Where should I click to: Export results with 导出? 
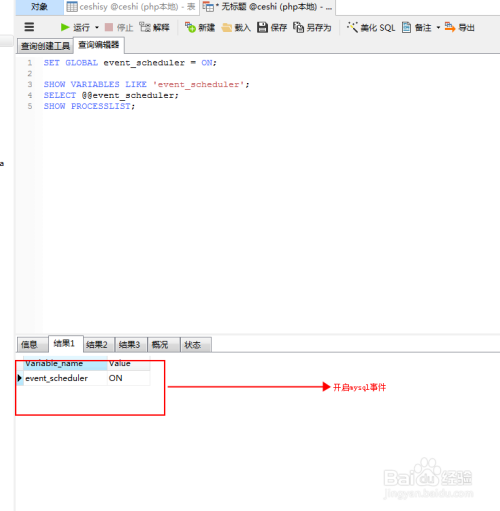(460, 27)
